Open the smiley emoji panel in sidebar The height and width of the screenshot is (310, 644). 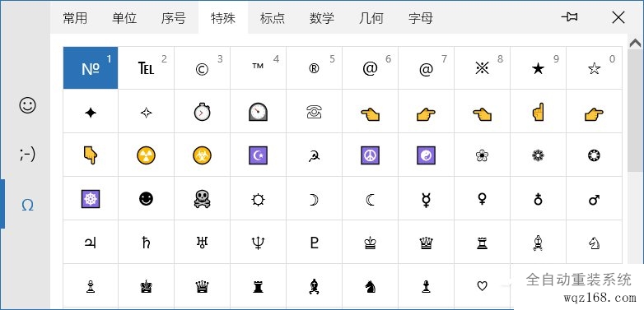click(27, 105)
